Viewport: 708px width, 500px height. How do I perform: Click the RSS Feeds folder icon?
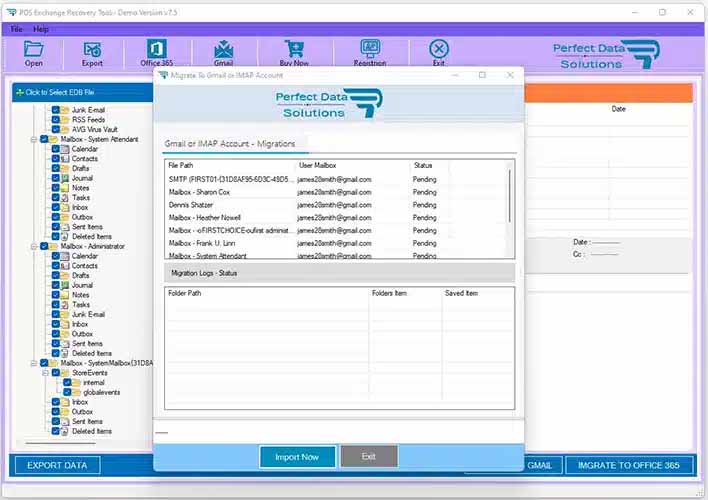pos(65,120)
